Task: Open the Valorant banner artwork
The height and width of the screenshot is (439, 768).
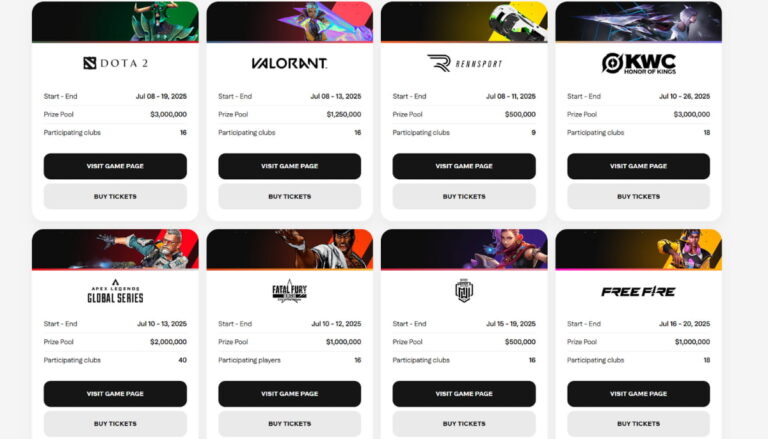Action: tap(289, 21)
